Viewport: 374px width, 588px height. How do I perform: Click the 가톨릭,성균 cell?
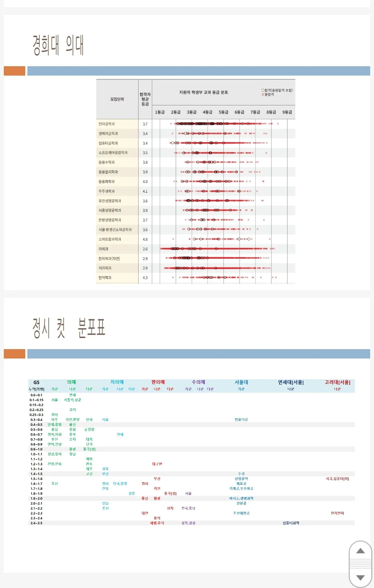[72, 400]
